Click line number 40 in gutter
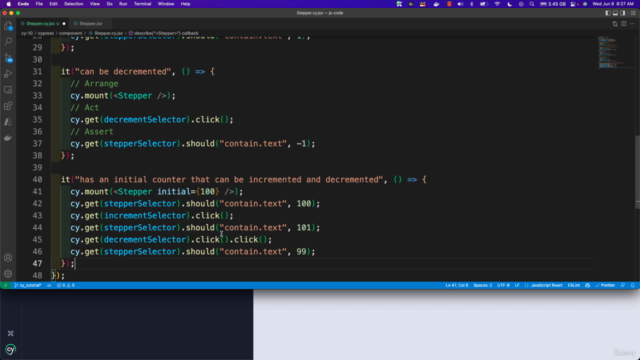The height and width of the screenshot is (360, 640). point(37,180)
